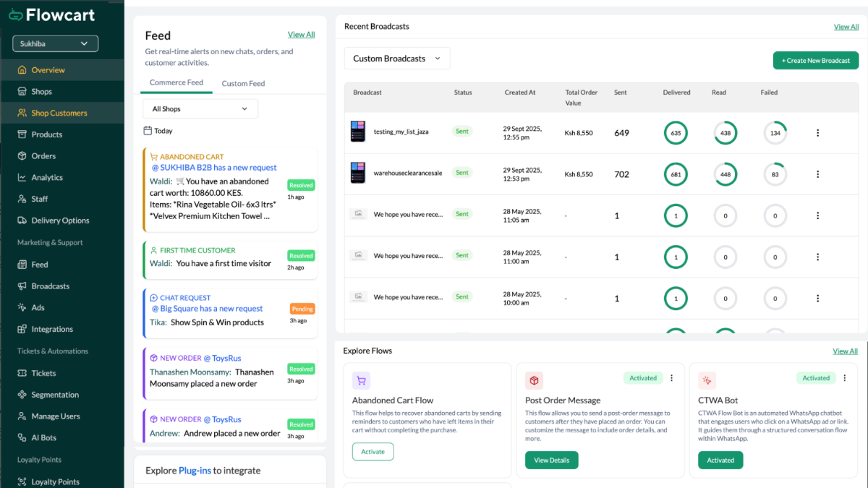Viewport: 868px width, 488px height.
Task: Click the Broadcasts megaphone icon in sidebar
Action: (22, 286)
